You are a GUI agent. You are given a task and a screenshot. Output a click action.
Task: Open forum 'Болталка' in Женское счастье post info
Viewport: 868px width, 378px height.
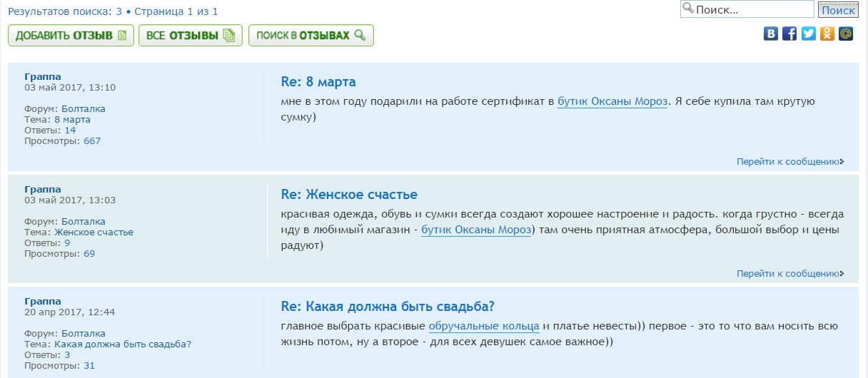click(84, 221)
